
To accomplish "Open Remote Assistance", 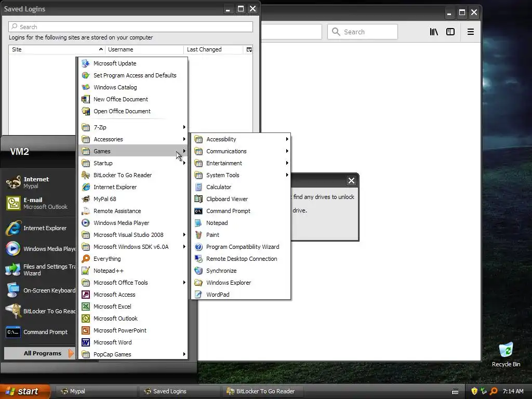I will coord(133,211).
